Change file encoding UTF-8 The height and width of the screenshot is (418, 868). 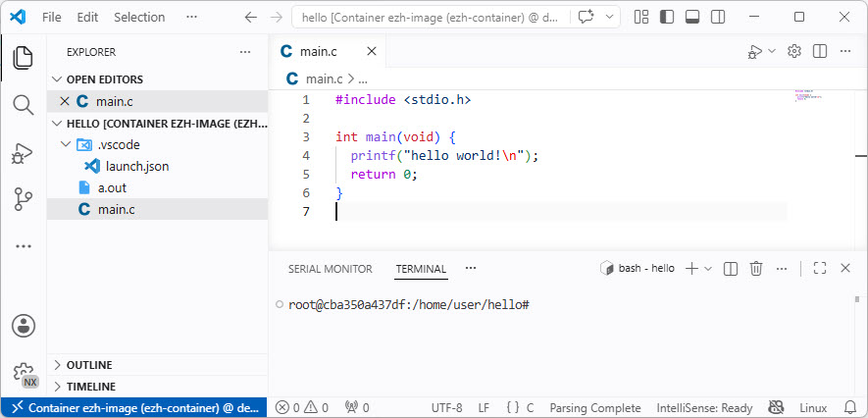point(446,408)
